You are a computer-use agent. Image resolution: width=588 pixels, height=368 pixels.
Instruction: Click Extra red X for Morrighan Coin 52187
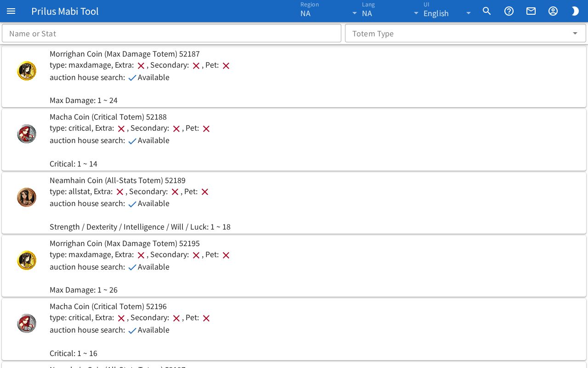[x=141, y=66]
